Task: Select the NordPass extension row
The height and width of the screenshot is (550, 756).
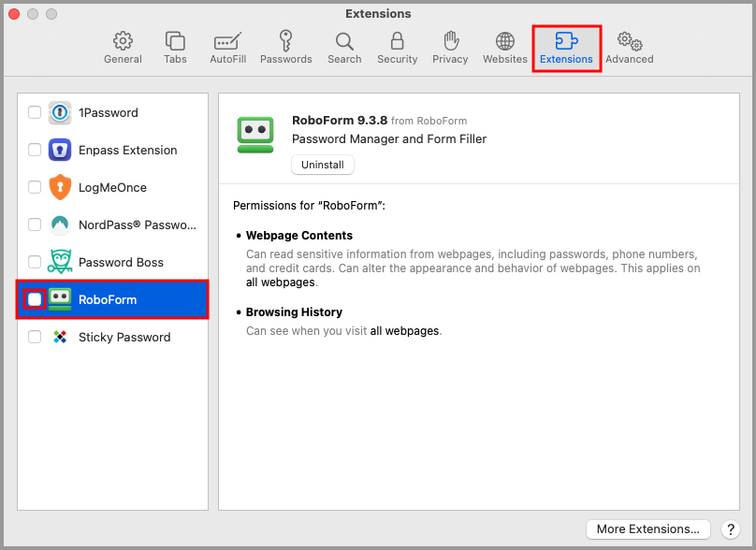Action: [138, 224]
